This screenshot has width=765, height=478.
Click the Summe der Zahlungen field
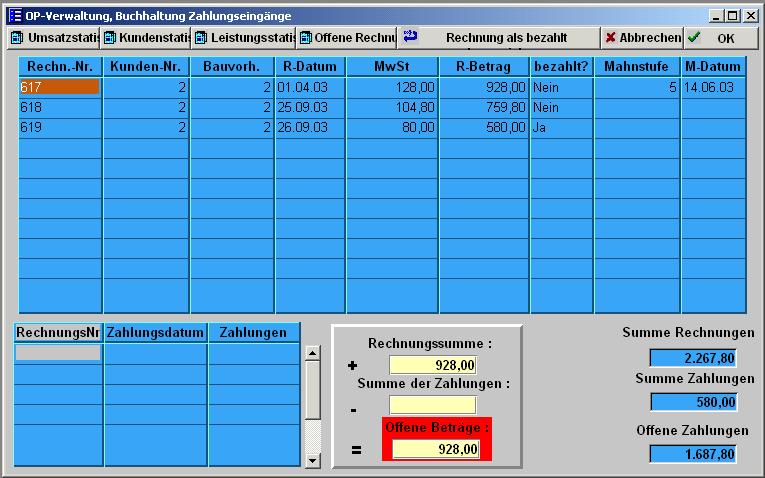click(433, 405)
